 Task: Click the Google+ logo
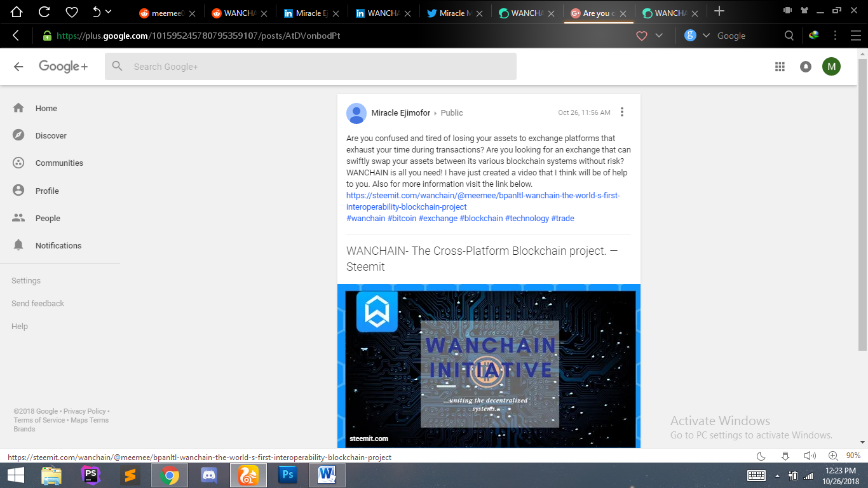point(64,66)
